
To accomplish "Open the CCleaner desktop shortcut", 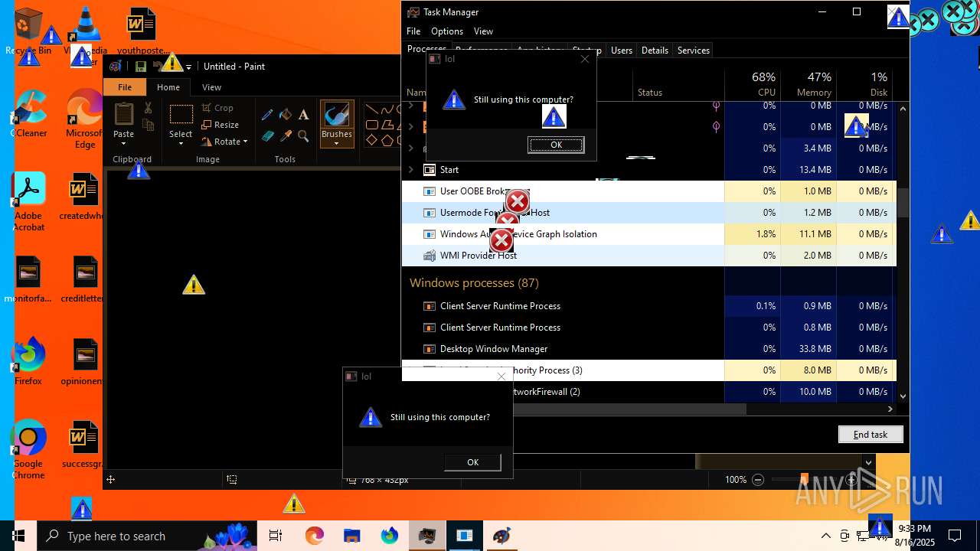I will 28,114.
